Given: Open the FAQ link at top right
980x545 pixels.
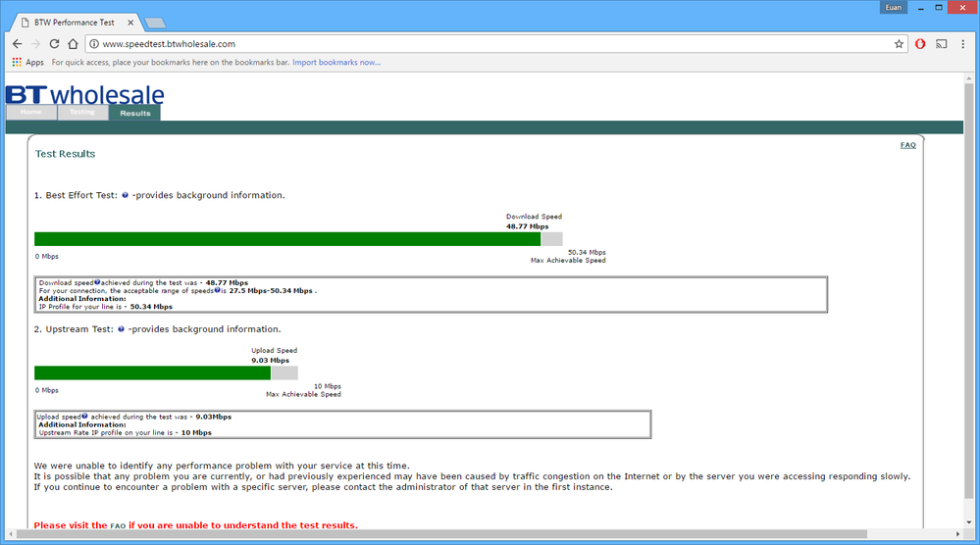Looking at the screenshot, I should coord(908,145).
